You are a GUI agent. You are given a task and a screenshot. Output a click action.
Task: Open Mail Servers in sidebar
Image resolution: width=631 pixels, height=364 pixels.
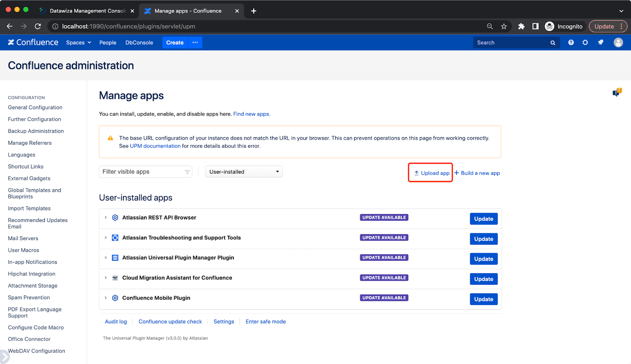[23, 239]
